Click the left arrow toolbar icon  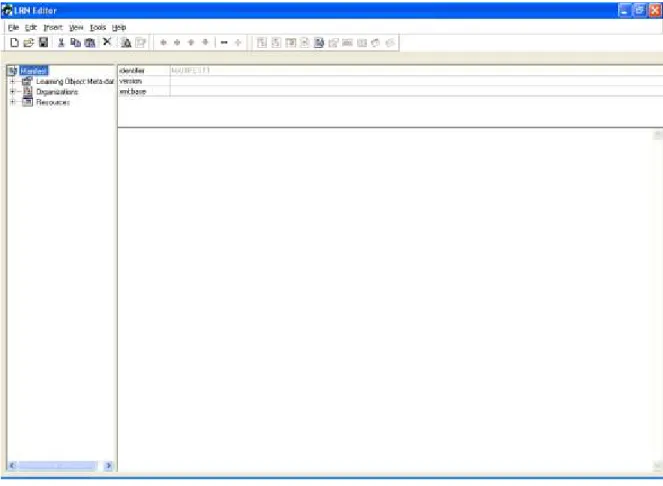click(164, 42)
